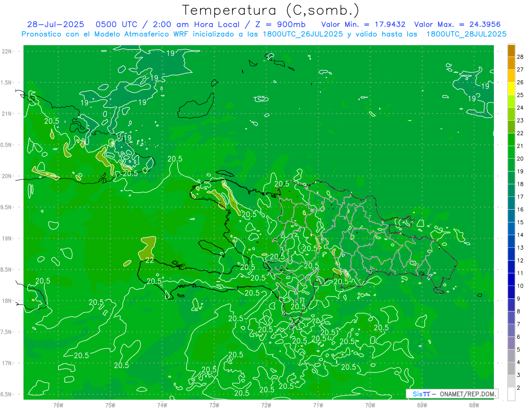Click the "20N" latitude axis label
Viewport: 532px width, 411px height.
point(7,176)
